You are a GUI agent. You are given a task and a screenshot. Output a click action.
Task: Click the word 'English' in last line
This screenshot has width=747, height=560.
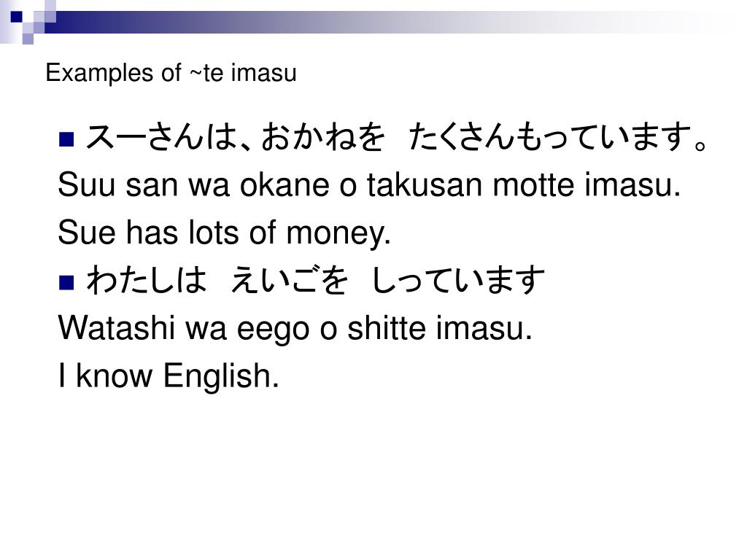[x=220, y=377]
